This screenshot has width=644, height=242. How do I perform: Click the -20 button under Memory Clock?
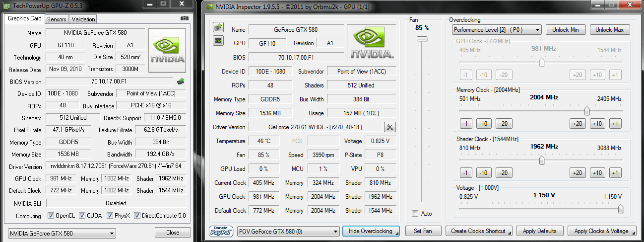[504, 124]
